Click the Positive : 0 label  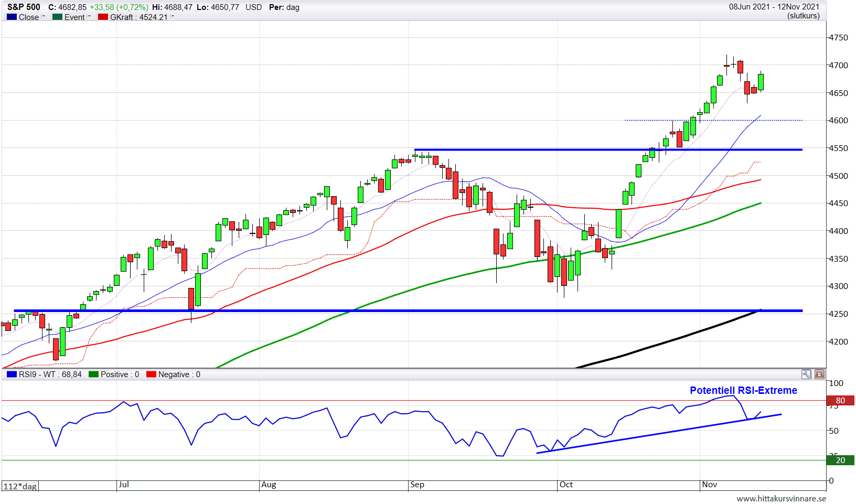tap(120, 374)
